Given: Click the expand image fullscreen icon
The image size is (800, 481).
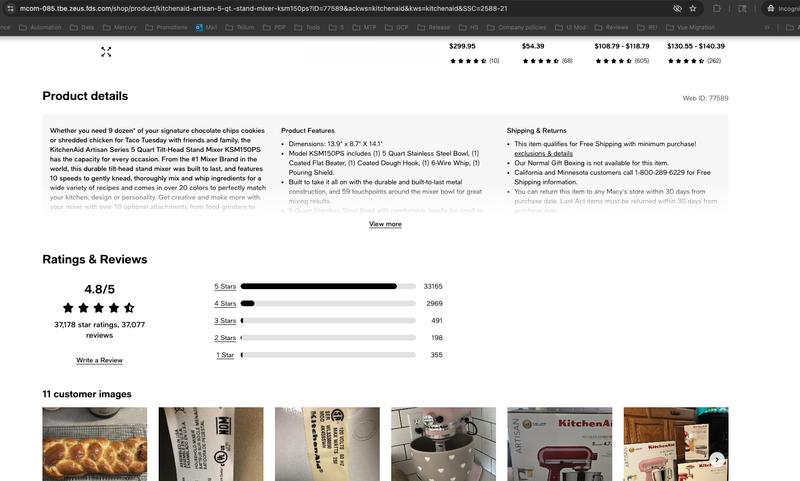Looking at the screenshot, I should 106,51.
